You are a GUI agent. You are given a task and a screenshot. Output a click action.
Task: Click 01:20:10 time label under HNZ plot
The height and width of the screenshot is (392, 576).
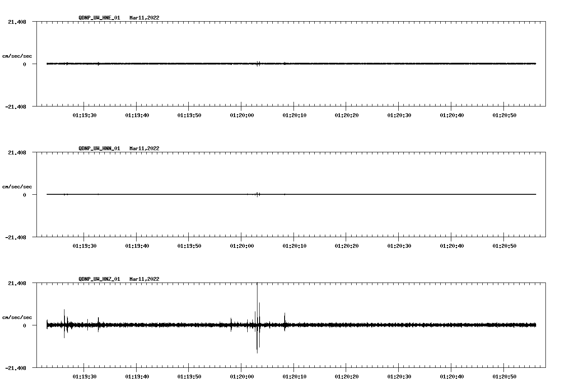(294, 377)
